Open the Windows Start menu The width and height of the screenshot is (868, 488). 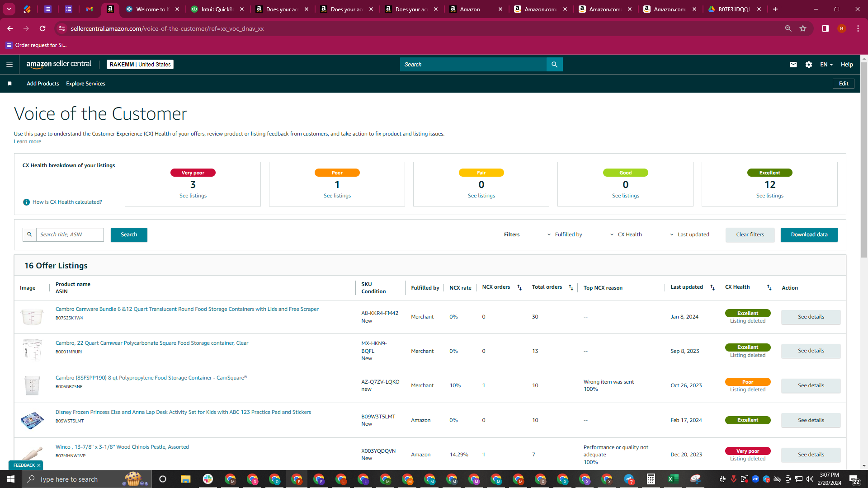click(11, 479)
